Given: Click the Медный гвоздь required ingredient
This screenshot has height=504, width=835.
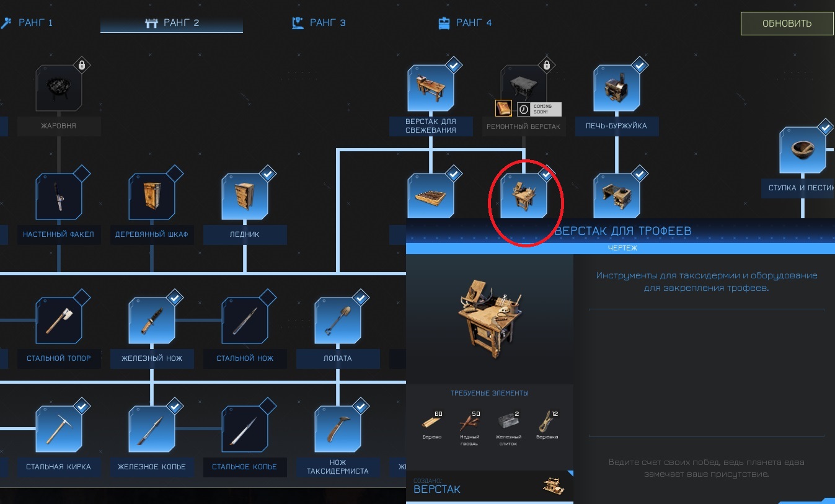Looking at the screenshot, I should tap(470, 427).
